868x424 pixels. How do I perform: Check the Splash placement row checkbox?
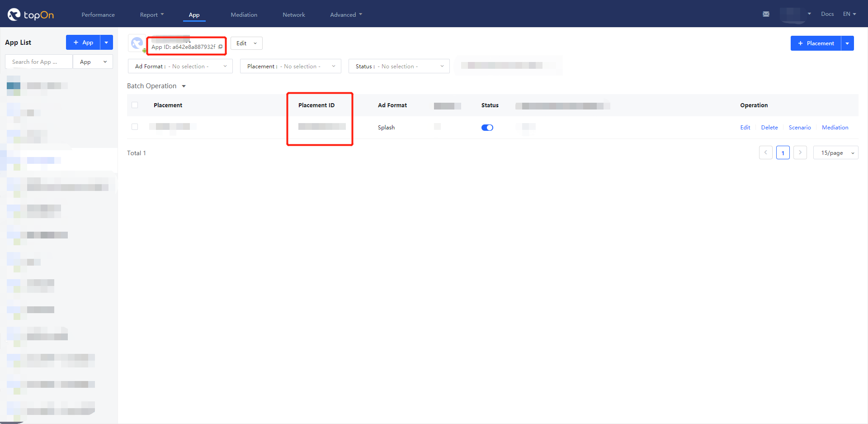(x=135, y=127)
